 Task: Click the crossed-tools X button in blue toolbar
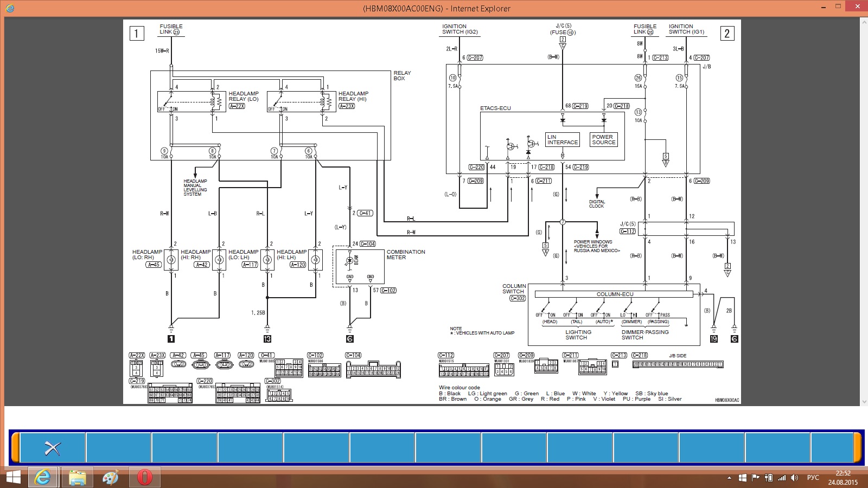pos(53,448)
